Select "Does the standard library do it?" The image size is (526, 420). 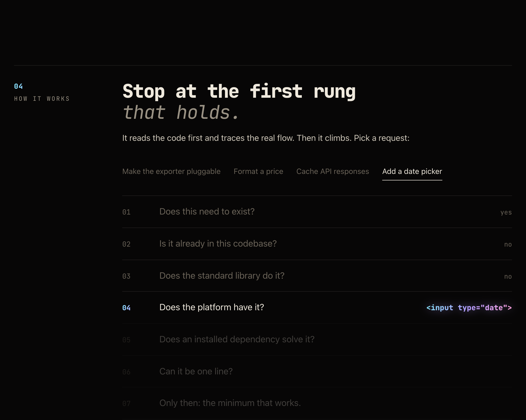[222, 276]
